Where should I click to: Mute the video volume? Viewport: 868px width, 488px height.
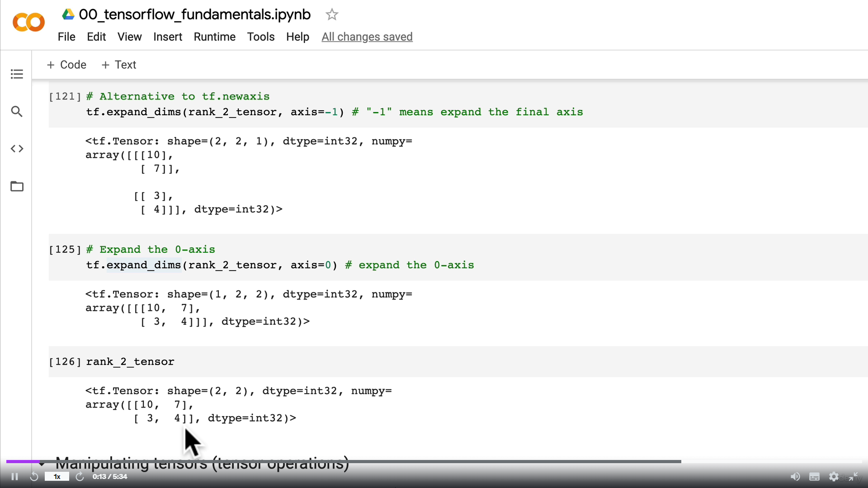[x=795, y=477]
